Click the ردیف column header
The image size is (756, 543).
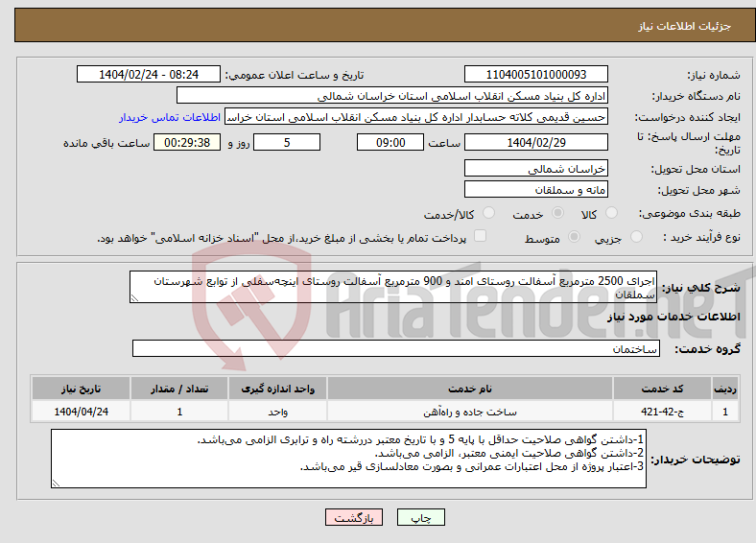[x=725, y=389]
